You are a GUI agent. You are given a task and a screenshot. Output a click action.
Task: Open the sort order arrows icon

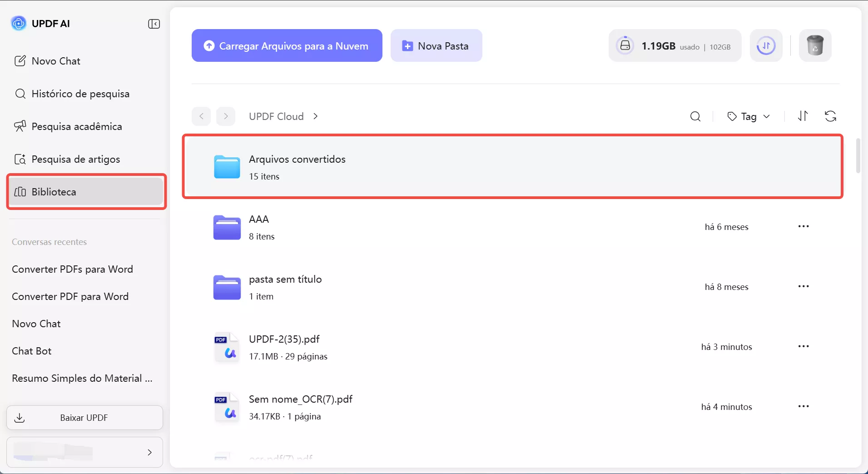[x=803, y=116]
